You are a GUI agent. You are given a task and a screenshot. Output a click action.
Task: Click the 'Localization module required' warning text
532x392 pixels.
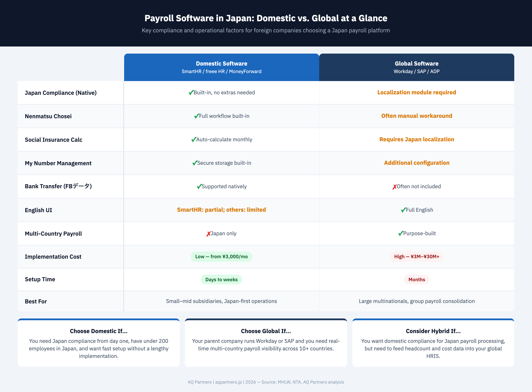[x=417, y=92]
